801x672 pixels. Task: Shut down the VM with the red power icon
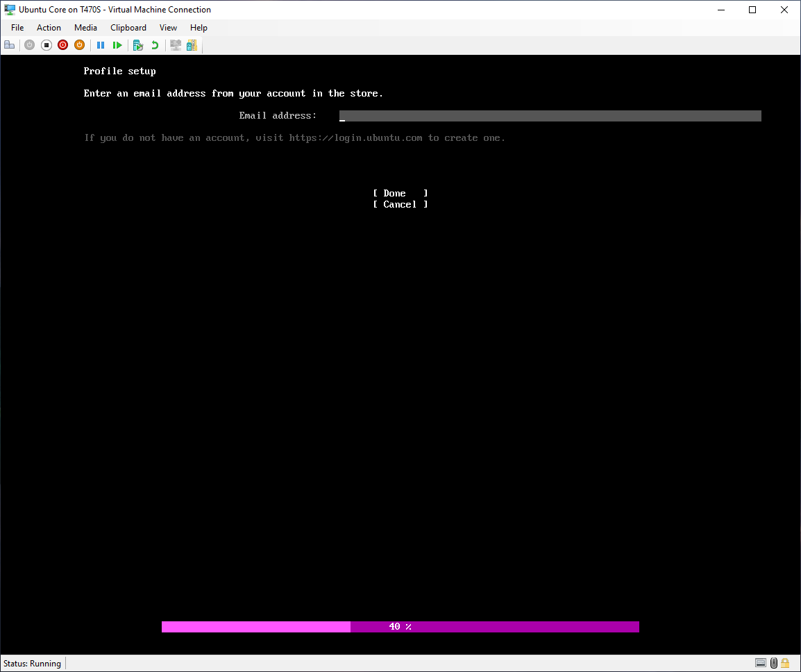coord(63,45)
